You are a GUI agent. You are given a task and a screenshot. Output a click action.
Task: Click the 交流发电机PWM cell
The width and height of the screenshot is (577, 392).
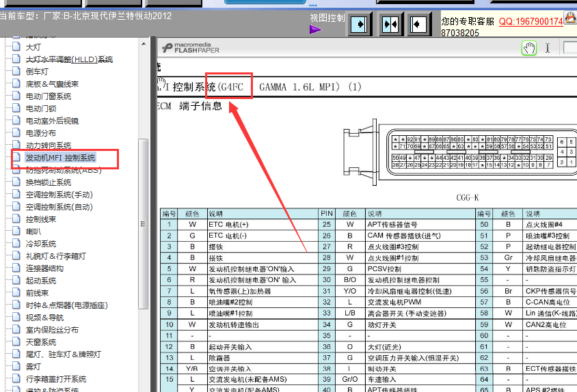(420, 303)
